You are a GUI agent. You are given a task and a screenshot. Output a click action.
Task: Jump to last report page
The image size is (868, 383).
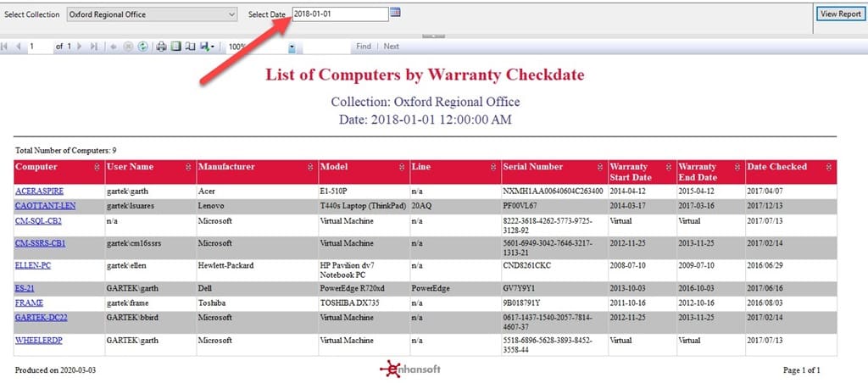point(93,47)
